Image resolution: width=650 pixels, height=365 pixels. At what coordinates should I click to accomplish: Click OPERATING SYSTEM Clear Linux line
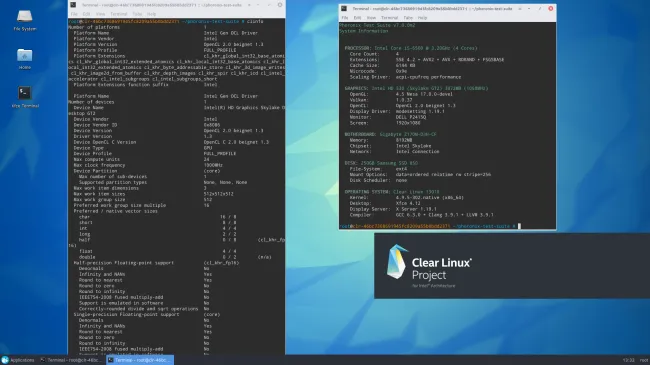point(392,192)
